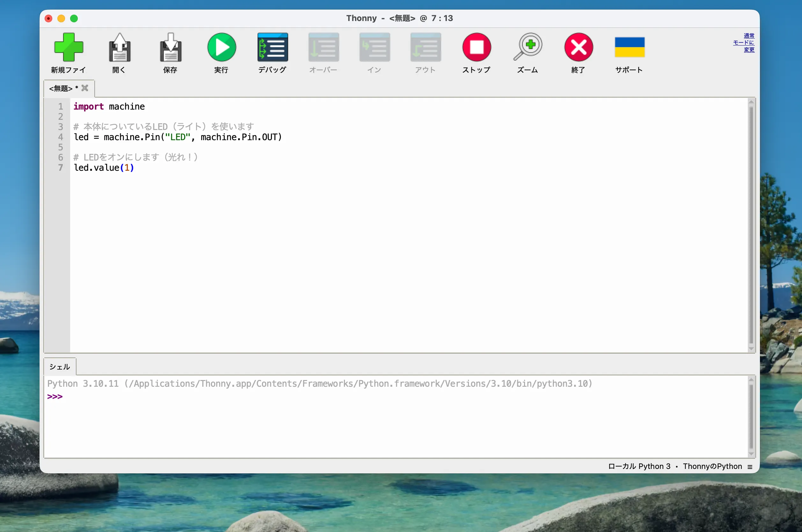This screenshot has width=802, height=532.
Task: Start debugging with the デバッグ icon
Action: [273, 47]
